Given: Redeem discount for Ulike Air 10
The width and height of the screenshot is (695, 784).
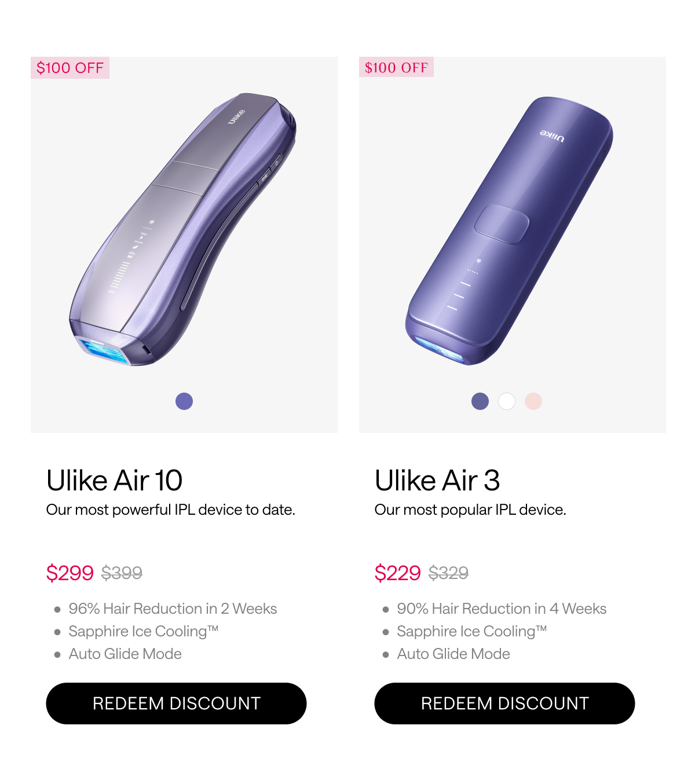Looking at the screenshot, I should pos(176,704).
